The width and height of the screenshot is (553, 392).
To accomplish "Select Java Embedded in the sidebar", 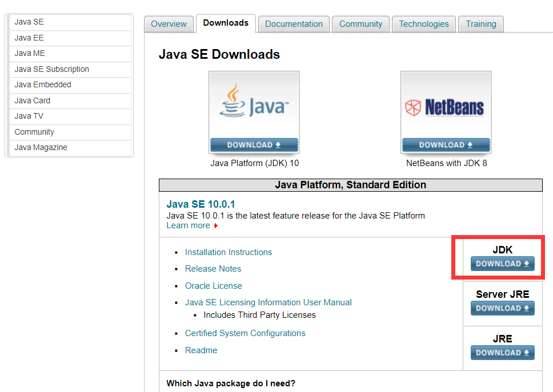I will click(x=69, y=84).
